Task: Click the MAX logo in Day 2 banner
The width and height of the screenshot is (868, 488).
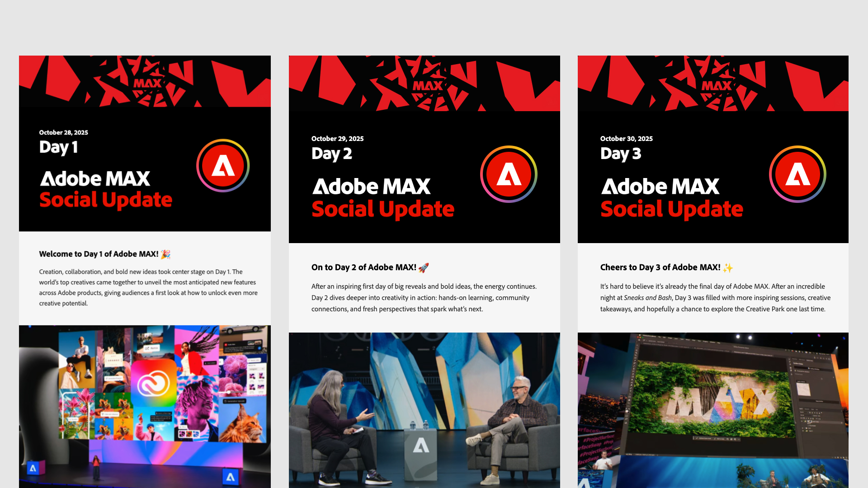Action: tap(427, 86)
